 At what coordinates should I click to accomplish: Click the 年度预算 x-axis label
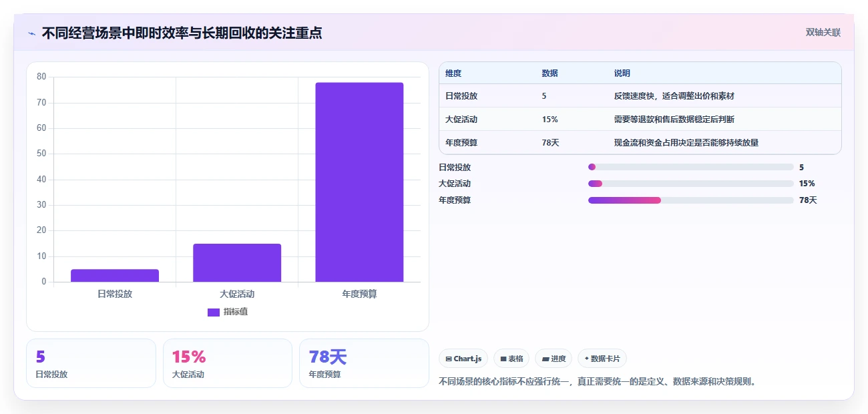click(x=359, y=294)
